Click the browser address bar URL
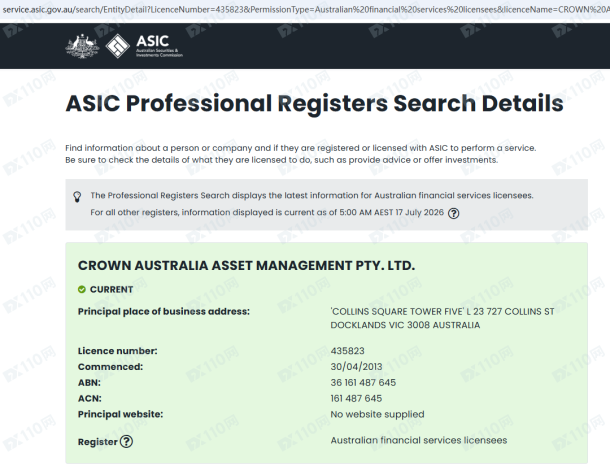Image resolution: width=610 pixels, height=466 pixels. tap(305, 9)
